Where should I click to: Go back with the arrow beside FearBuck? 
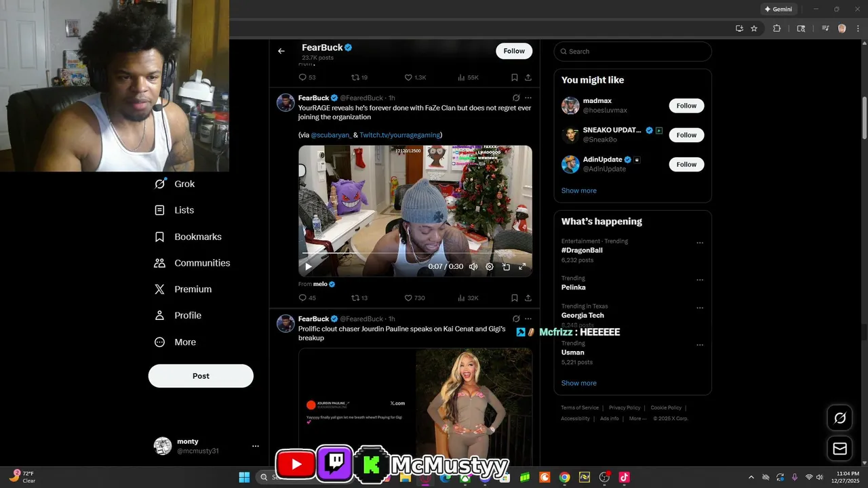281,51
